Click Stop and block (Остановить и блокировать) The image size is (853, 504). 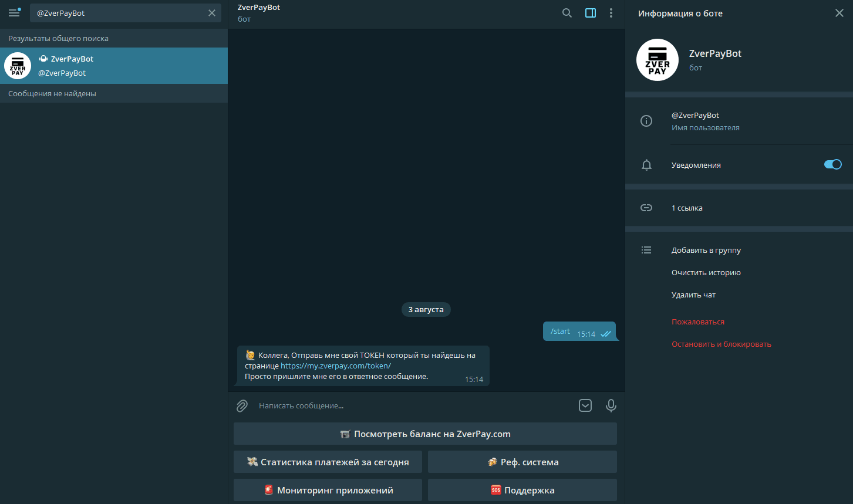721,344
